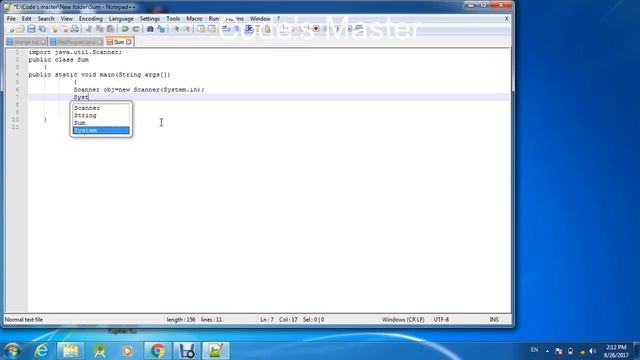Switch to the Sum tab

tap(119, 42)
